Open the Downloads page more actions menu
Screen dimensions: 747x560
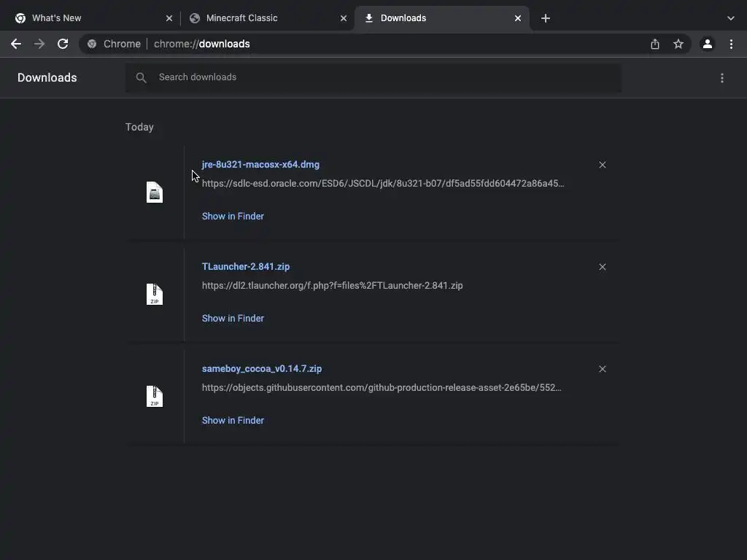point(722,77)
